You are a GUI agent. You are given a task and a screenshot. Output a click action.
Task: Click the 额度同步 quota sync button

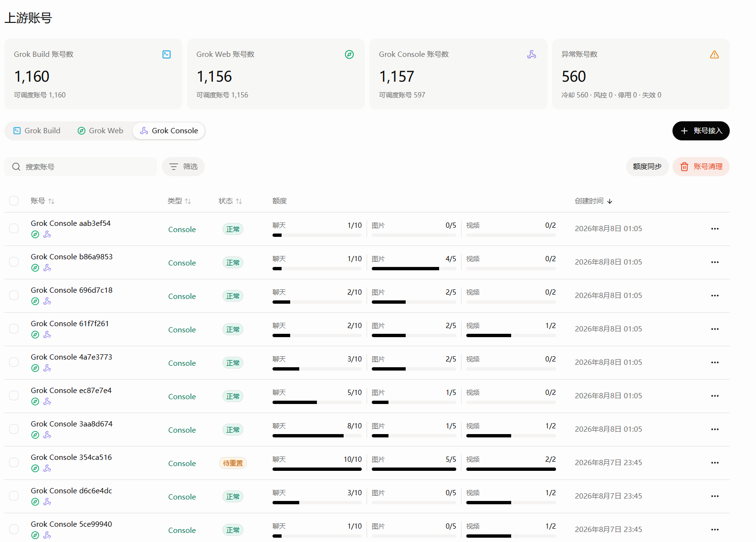point(647,167)
